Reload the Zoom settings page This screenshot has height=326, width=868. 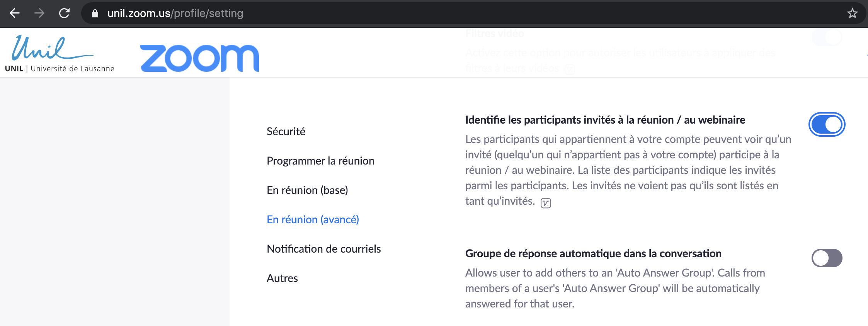point(64,14)
